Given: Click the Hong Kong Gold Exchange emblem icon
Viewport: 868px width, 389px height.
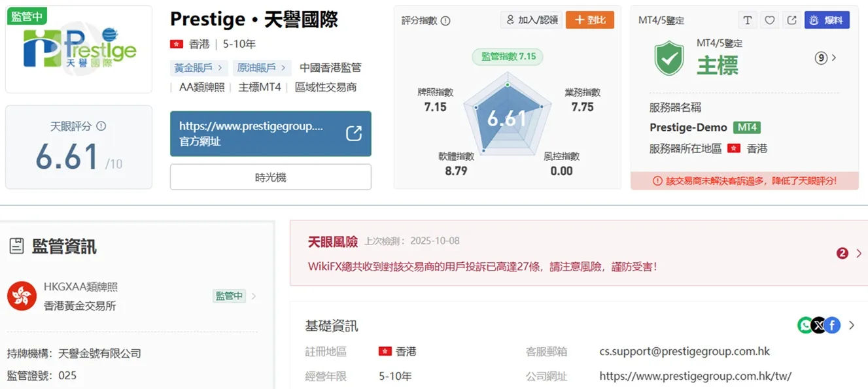Looking at the screenshot, I should click(22, 296).
